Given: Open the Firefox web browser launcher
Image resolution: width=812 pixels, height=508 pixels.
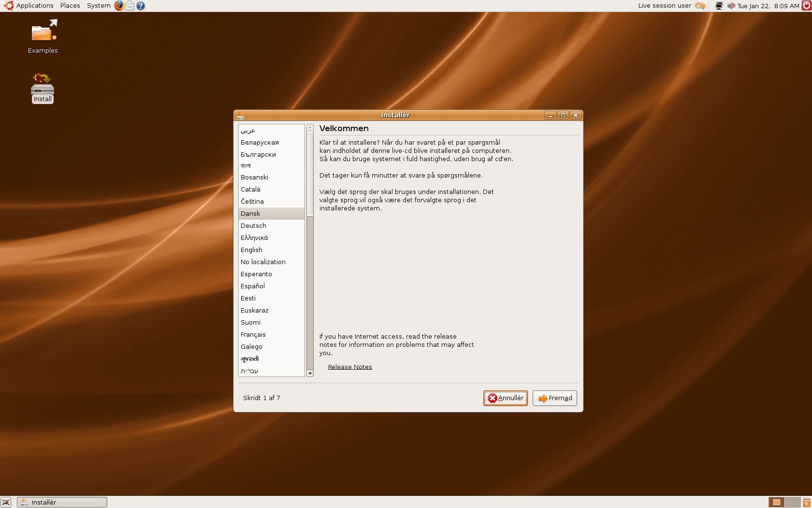Looking at the screenshot, I should [x=119, y=6].
